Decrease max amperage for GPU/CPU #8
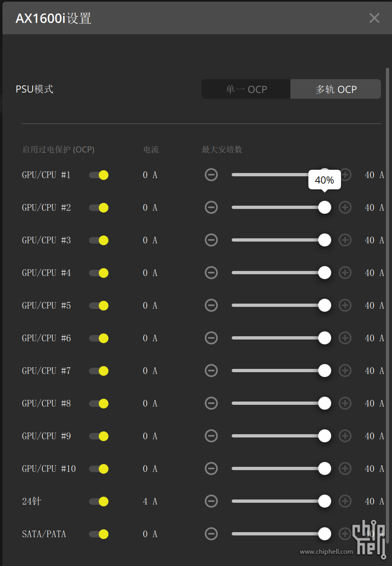 (x=211, y=403)
